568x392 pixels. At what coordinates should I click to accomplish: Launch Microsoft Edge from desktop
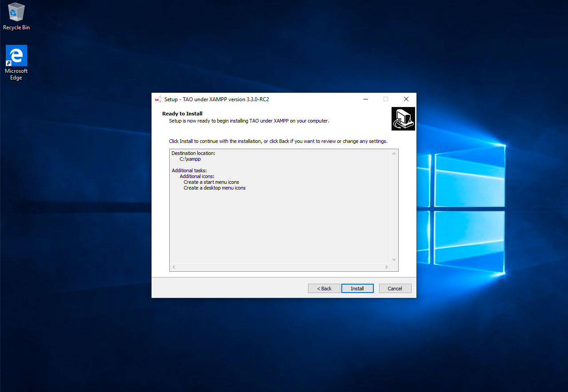(16, 55)
